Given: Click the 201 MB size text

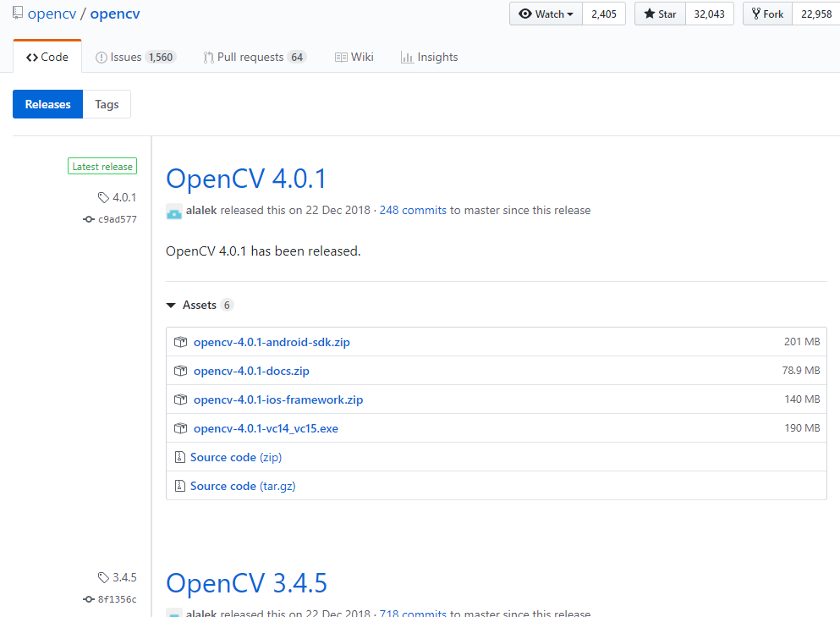Looking at the screenshot, I should tap(802, 341).
